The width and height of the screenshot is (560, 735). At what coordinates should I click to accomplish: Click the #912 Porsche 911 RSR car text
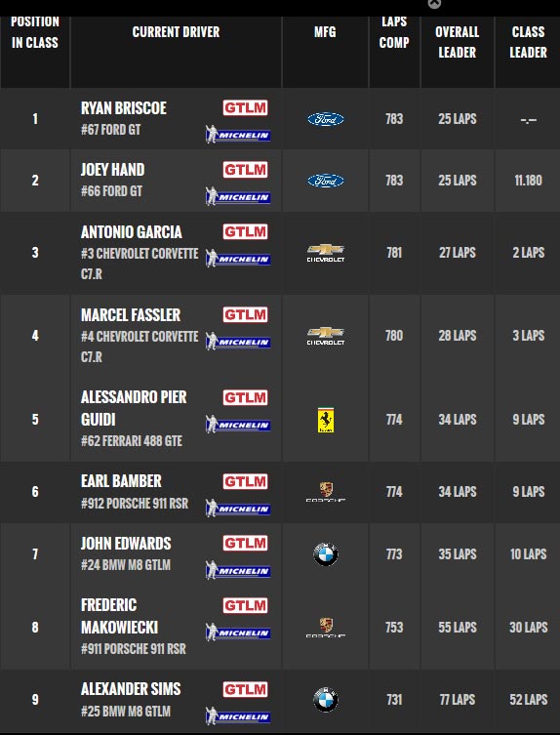[x=135, y=504]
